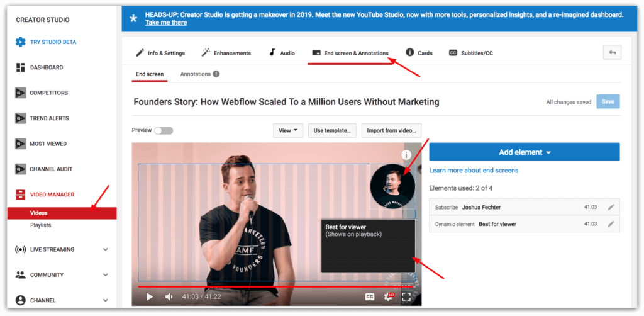Expand the Channel section
The height and width of the screenshot is (316, 644).
click(106, 300)
